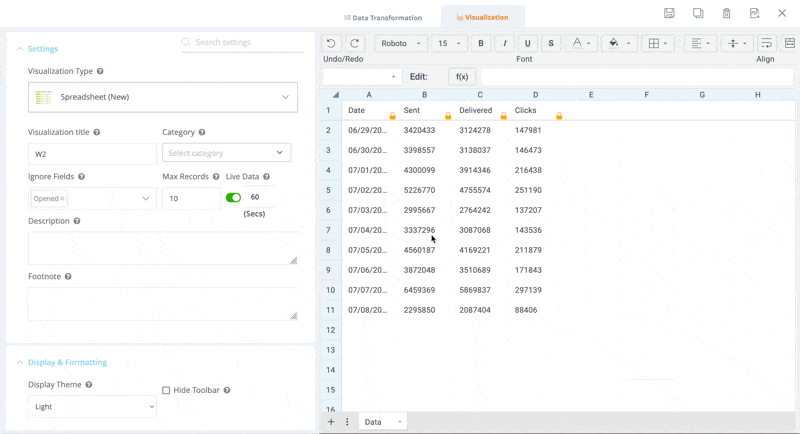Viewport: 800px width, 434px height.
Task: Apply italic formatting in the toolbar
Action: click(x=505, y=43)
